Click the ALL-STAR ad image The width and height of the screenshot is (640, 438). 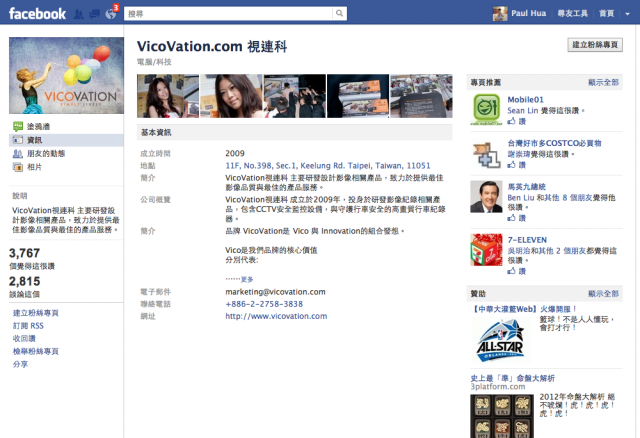tap(500, 340)
